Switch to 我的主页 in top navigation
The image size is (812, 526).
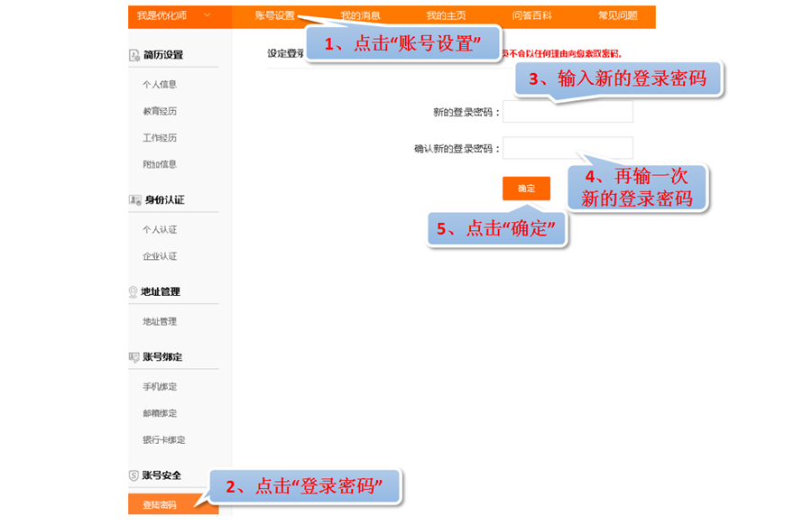pyautogui.click(x=446, y=16)
